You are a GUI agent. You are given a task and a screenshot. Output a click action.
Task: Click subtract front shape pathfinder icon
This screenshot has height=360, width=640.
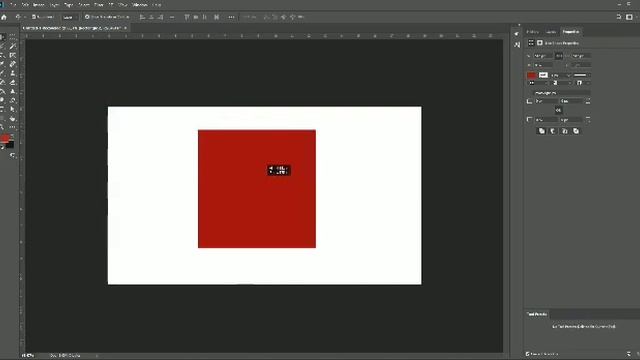[x=553, y=131]
